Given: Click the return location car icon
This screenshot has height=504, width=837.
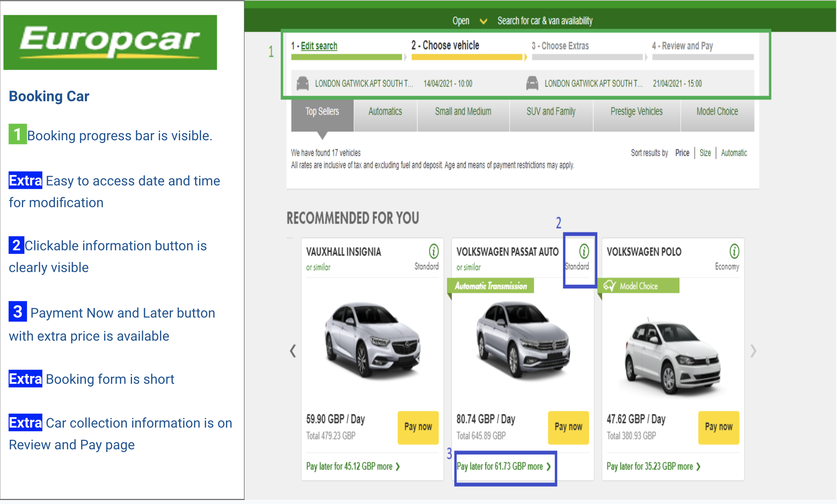Looking at the screenshot, I should point(532,84).
